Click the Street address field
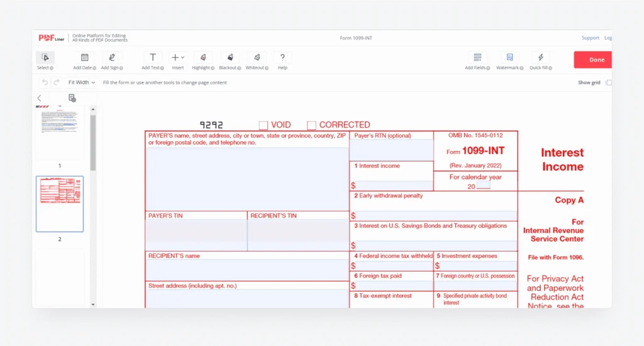The width and height of the screenshot is (644, 346). click(247, 299)
